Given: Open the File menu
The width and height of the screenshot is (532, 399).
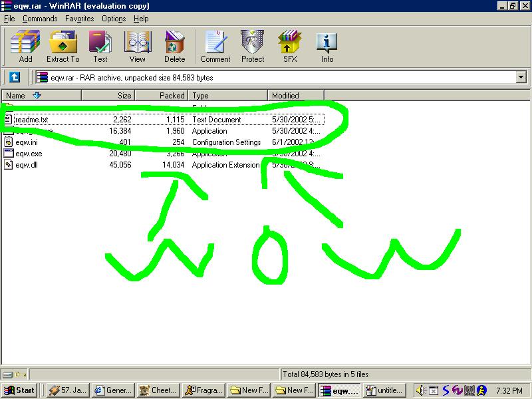Looking at the screenshot, I should point(9,19).
